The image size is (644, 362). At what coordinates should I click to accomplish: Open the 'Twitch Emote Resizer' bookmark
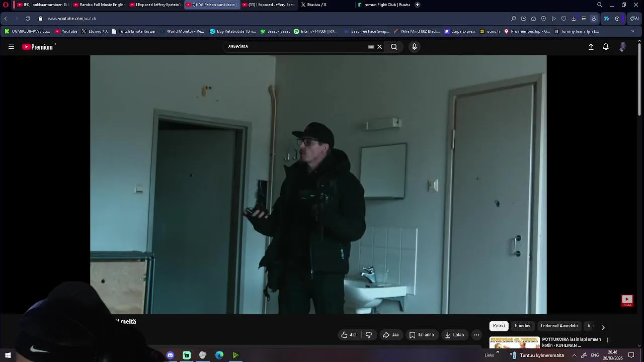point(133,31)
